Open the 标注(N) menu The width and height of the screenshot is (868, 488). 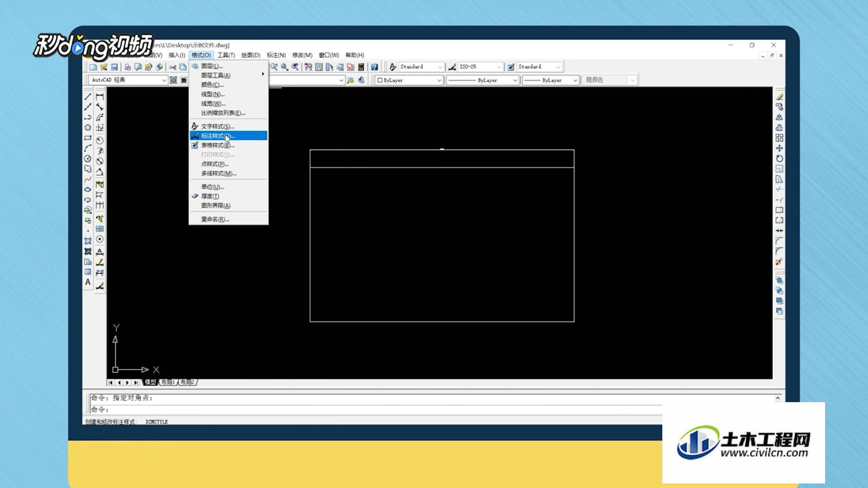pos(276,55)
